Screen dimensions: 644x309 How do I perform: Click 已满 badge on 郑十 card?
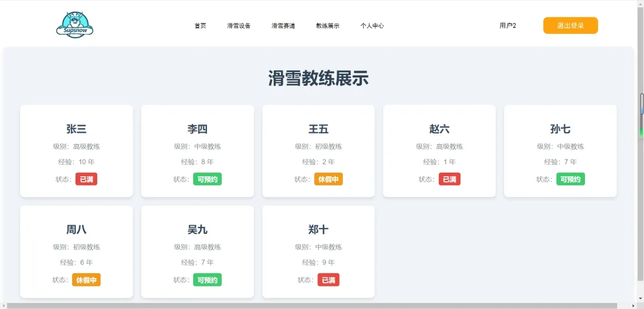pos(329,279)
